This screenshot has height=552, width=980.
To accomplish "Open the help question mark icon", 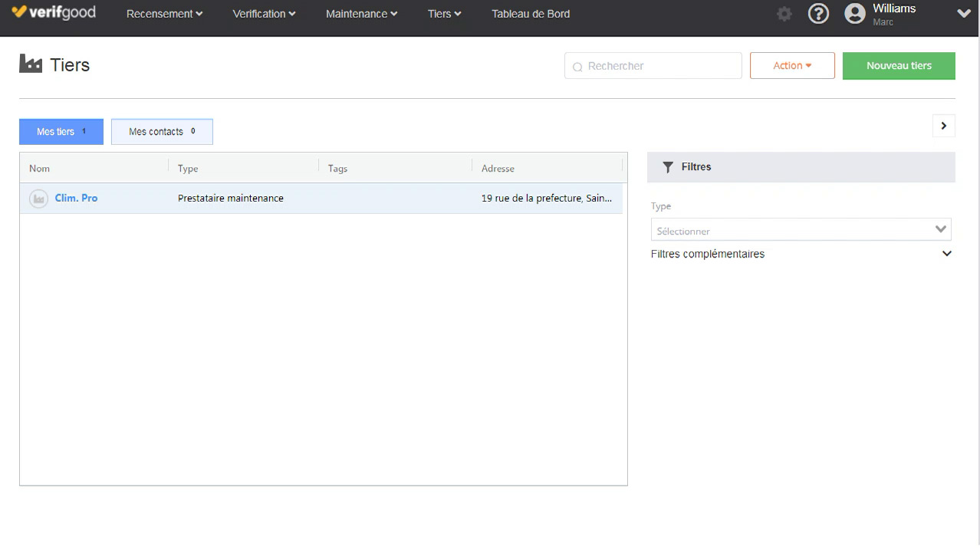I will point(818,14).
